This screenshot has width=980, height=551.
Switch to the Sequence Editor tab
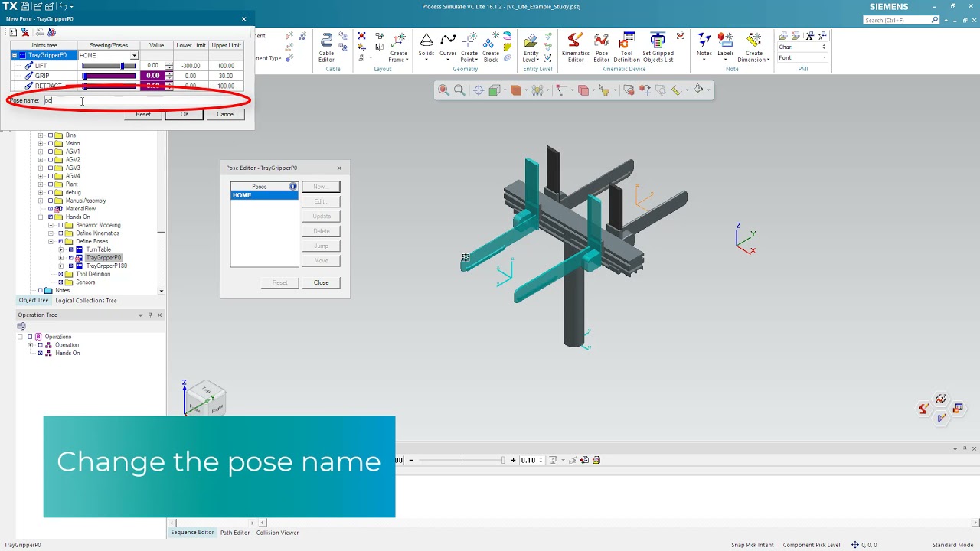[192, 533]
